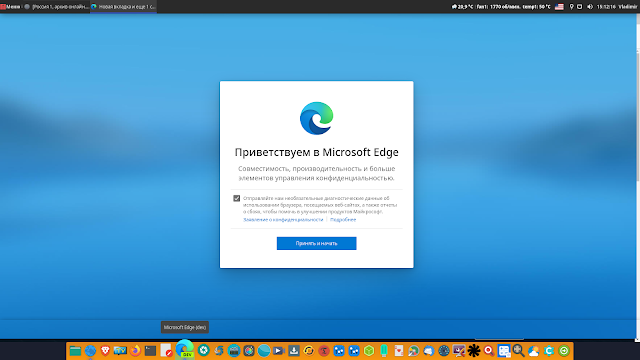Open the privacy statement link
The height and width of the screenshot is (360, 640).
pos(283,220)
